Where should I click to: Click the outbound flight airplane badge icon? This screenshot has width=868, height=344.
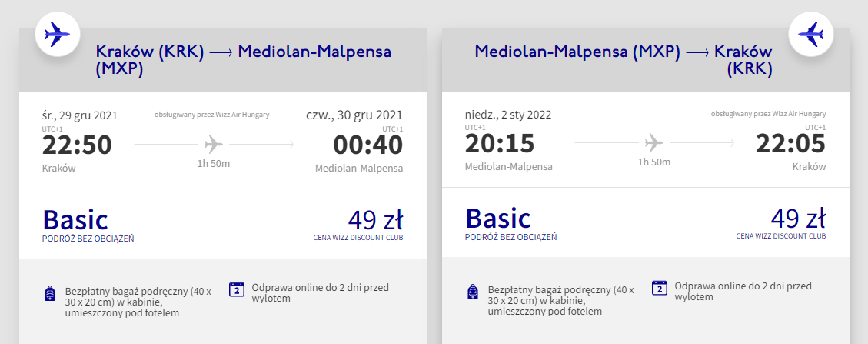tap(57, 34)
